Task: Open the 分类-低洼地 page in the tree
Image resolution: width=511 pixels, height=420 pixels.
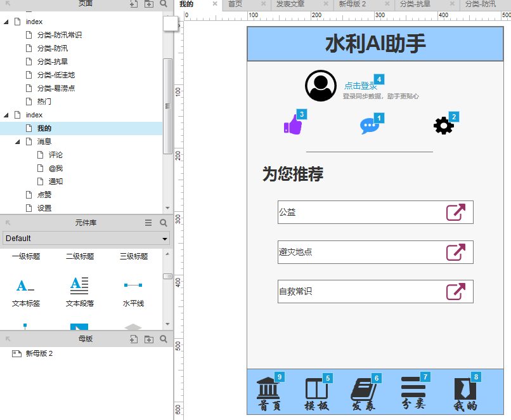Action: coord(56,75)
